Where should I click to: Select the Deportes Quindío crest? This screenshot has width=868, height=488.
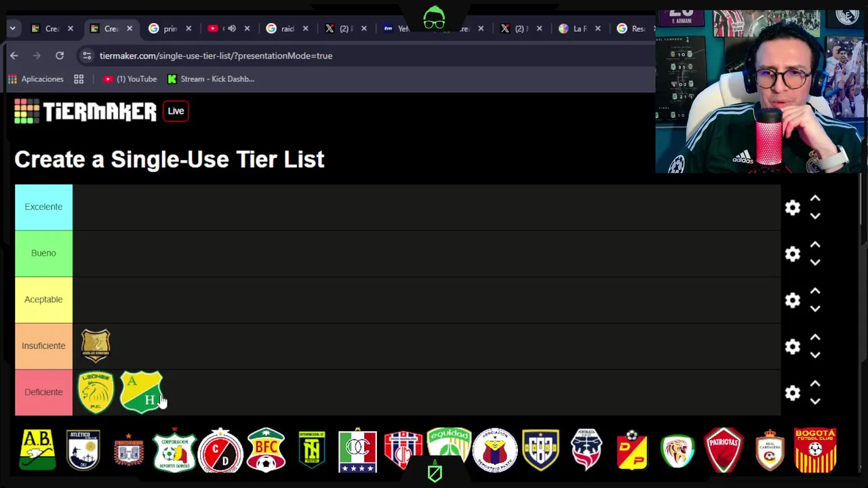tap(174, 449)
